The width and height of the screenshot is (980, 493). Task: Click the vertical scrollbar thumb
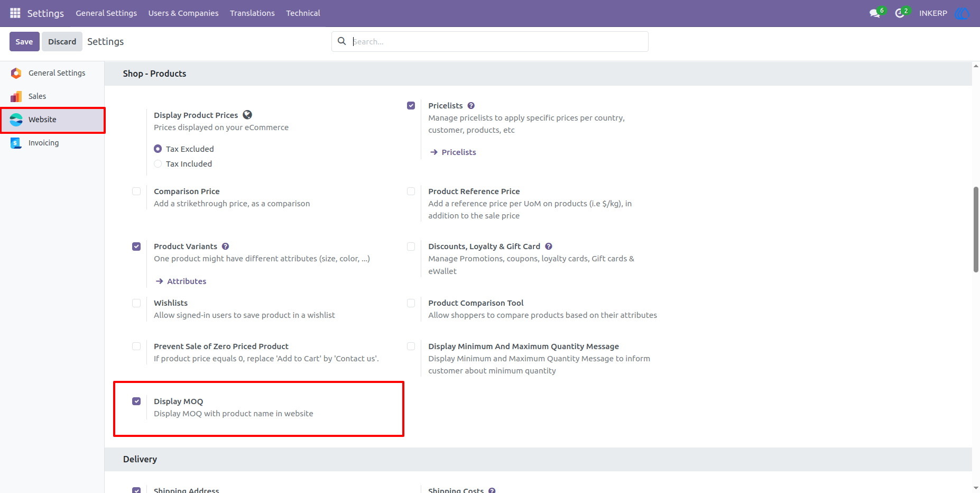coord(976,230)
